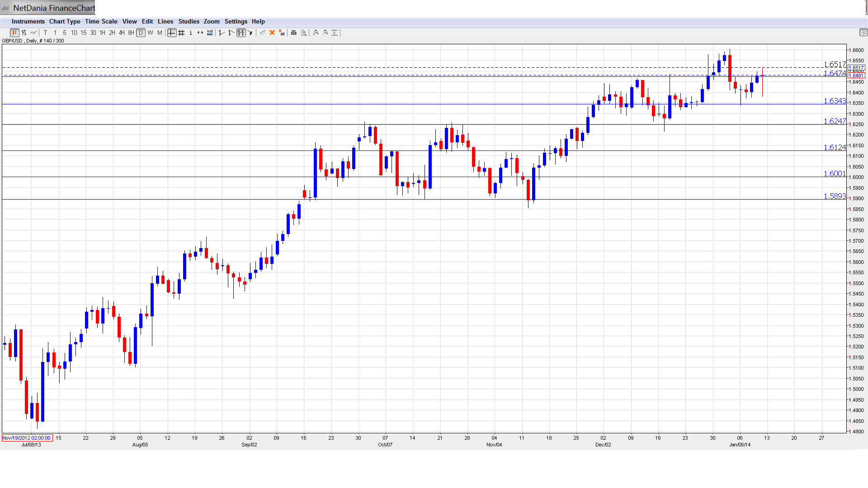Click the zoom in magnifier icon
Viewport: 868px width, 488px height.
click(316, 33)
